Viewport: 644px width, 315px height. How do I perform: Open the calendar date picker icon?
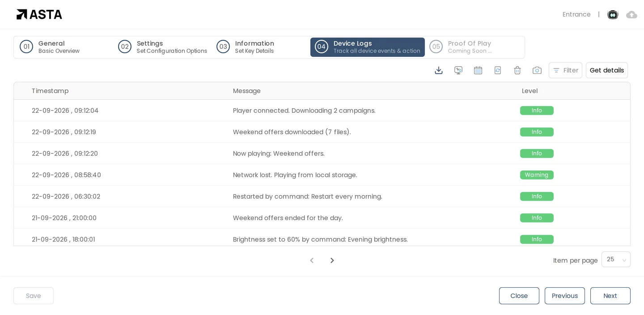[478, 70]
